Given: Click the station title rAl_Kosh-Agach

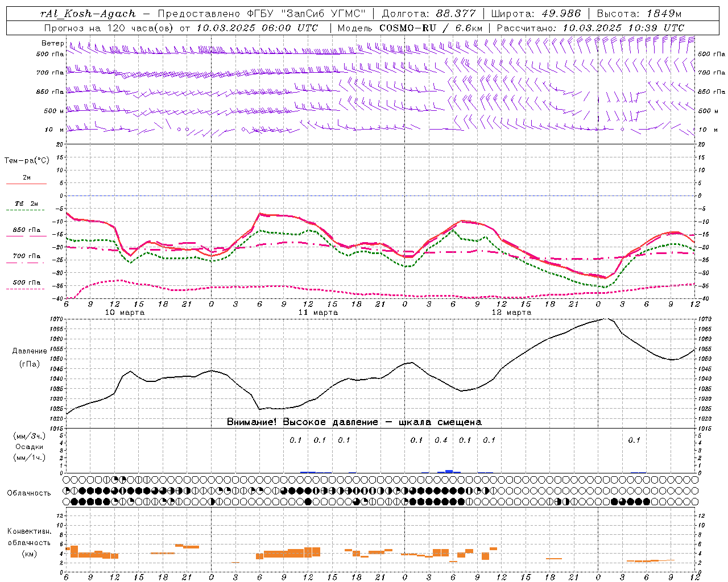Looking at the screenshot, I should [x=88, y=14].
